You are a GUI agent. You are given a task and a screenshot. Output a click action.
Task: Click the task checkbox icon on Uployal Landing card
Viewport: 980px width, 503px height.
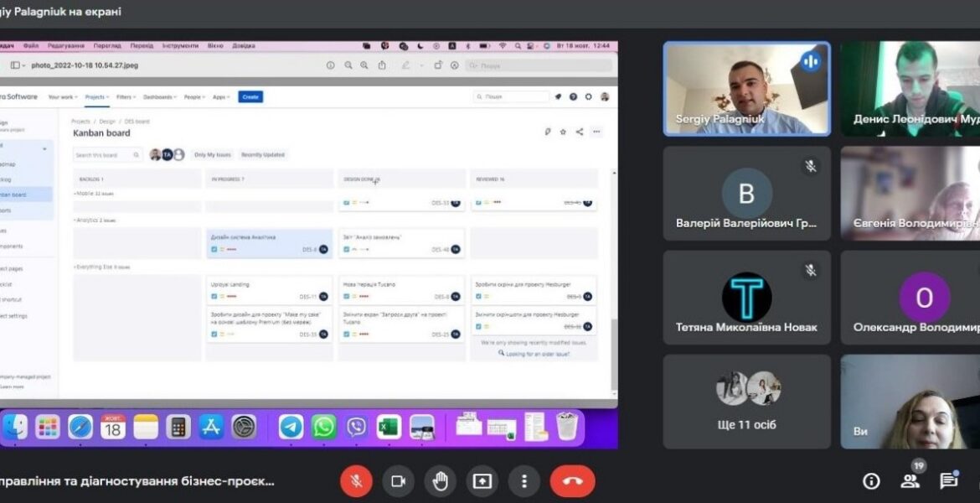click(x=214, y=297)
